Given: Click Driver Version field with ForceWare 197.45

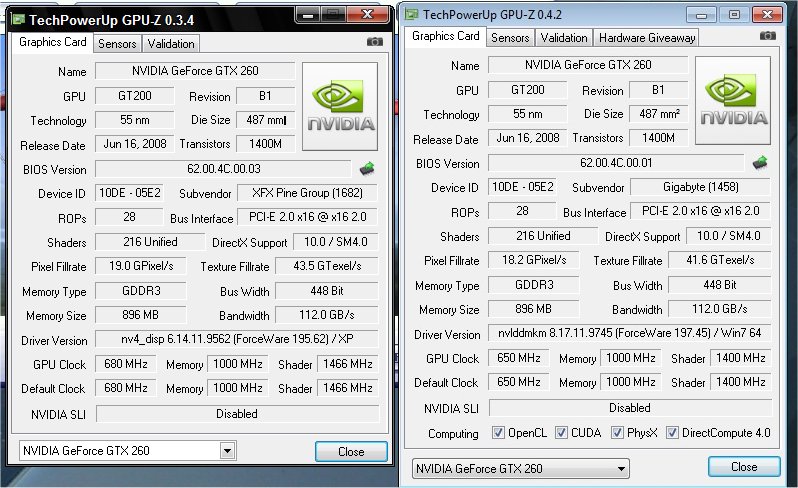Looking at the screenshot, I should [x=630, y=333].
